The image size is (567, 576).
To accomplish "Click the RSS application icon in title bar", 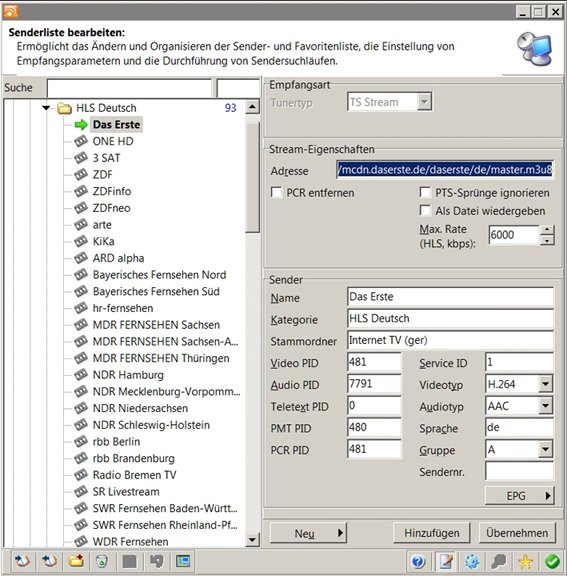I will [x=10, y=11].
